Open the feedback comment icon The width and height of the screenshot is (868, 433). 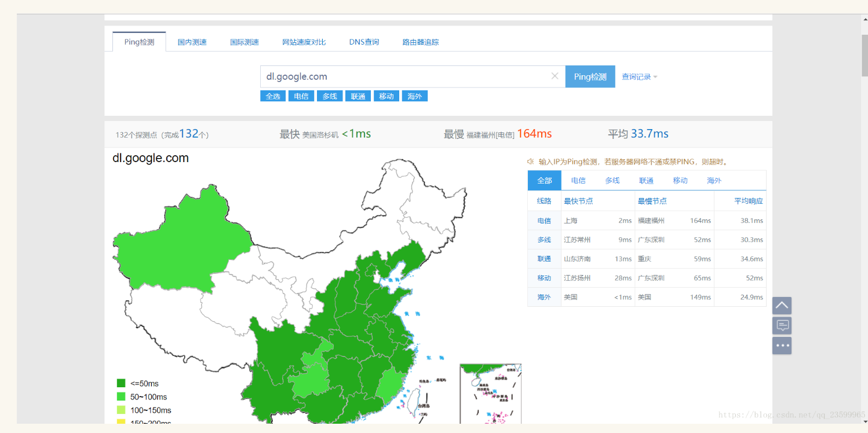coord(782,325)
